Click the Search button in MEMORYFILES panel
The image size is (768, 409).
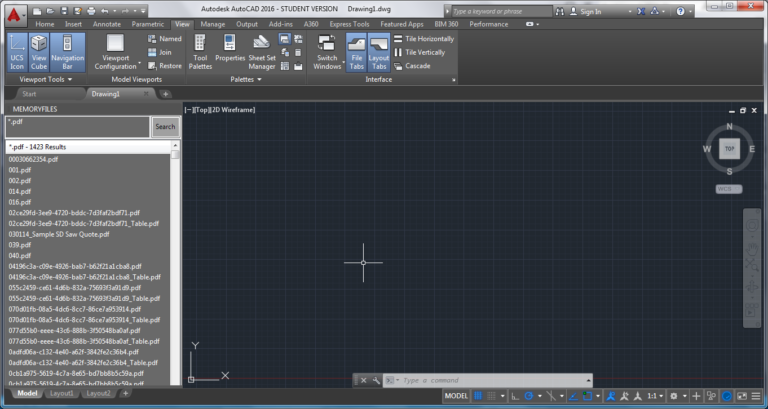[x=165, y=127]
